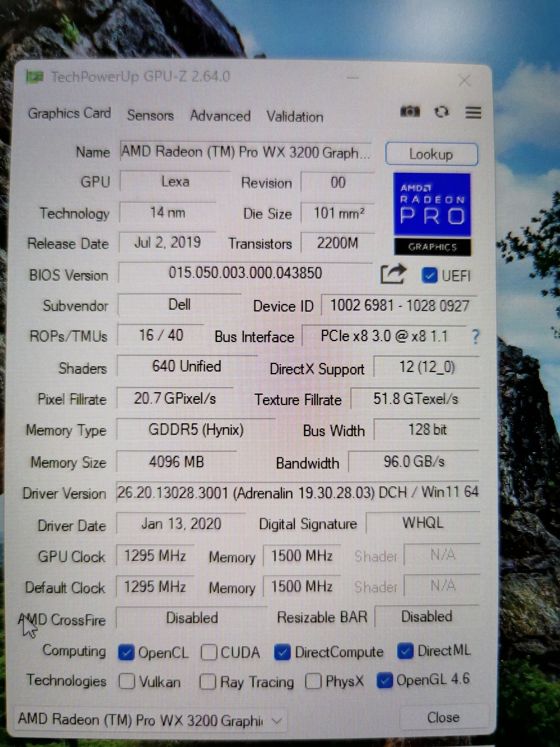The height and width of the screenshot is (747, 560).
Task: Click the Revision field showing 00
Action: point(338,182)
